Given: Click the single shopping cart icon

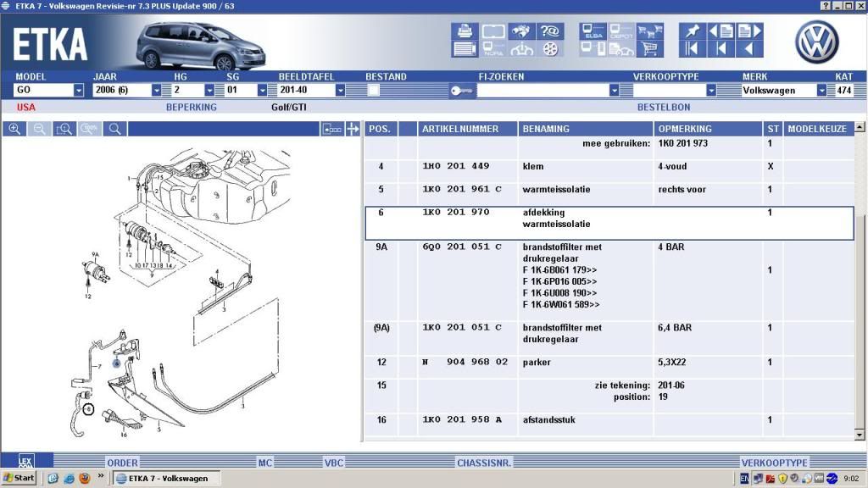Looking at the screenshot, I should (650, 49).
